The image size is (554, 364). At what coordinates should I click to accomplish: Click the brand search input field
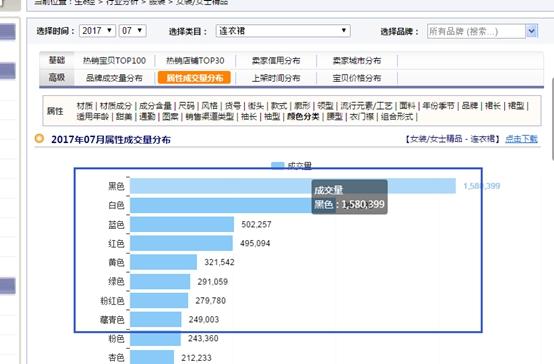pos(476,31)
